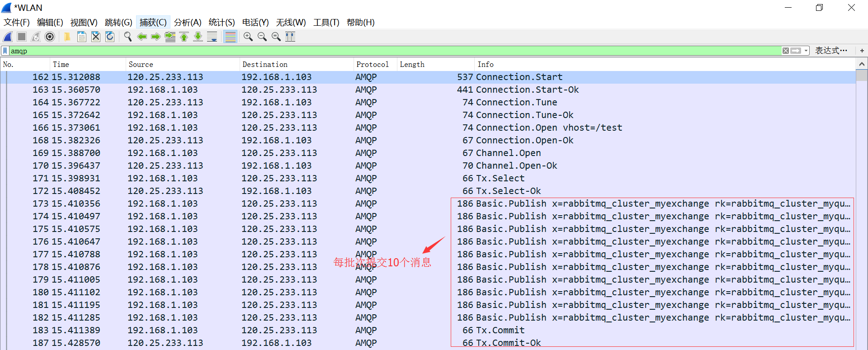Open a capture file via folder icon
Image resolution: width=868 pixels, height=350 pixels.
click(x=67, y=37)
